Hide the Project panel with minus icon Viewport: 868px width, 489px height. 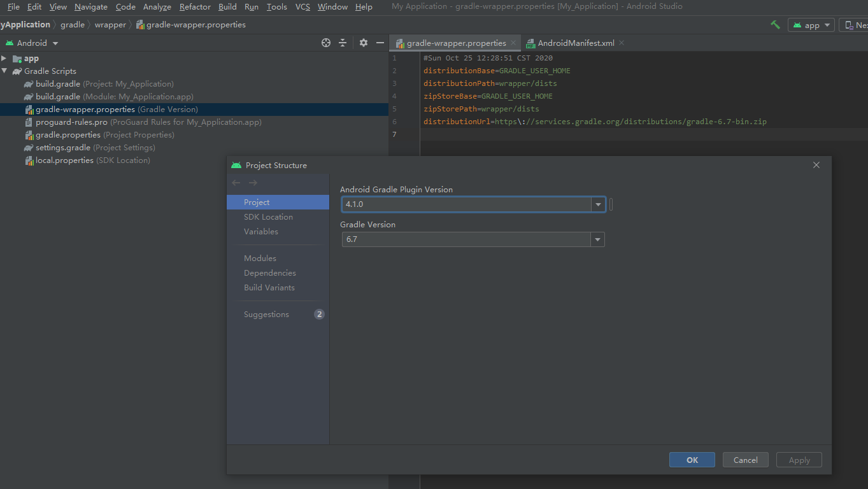click(380, 43)
